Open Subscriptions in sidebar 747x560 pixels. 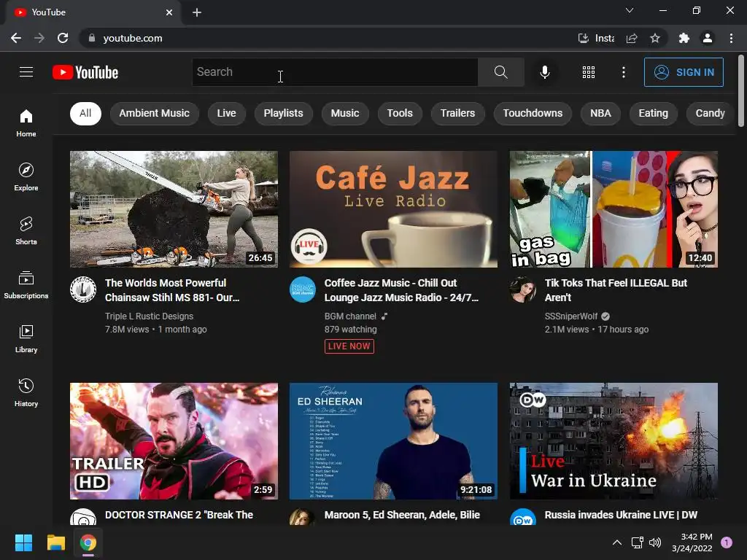26,284
